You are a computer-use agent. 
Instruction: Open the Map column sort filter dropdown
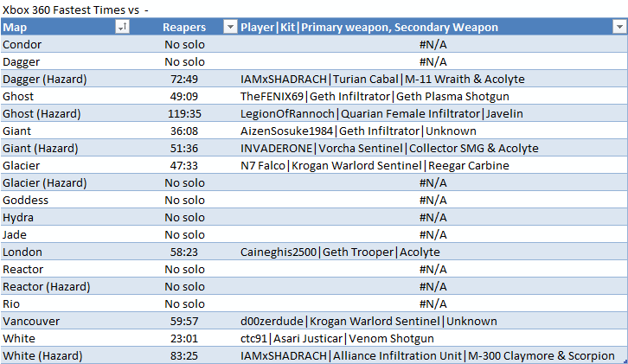point(122,27)
